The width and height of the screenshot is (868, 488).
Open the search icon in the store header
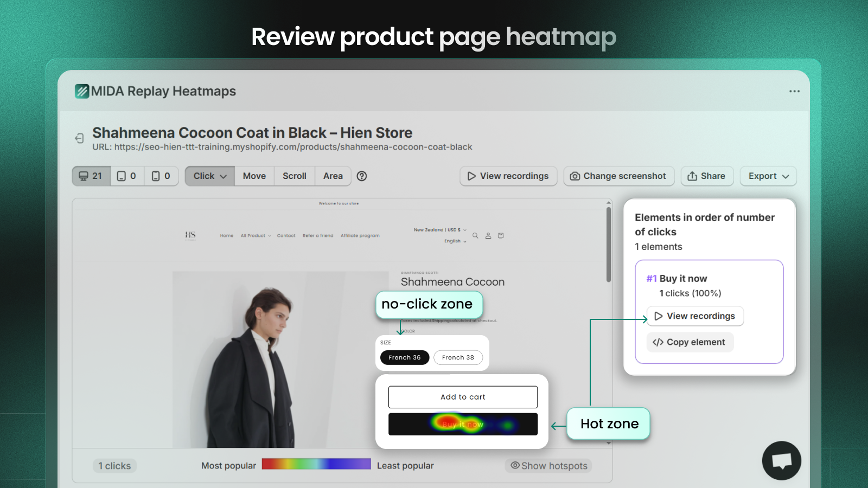pyautogui.click(x=475, y=235)
